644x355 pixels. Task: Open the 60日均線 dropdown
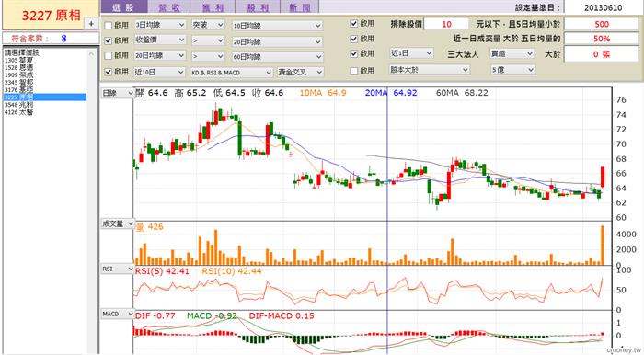[x=277, y=57]
